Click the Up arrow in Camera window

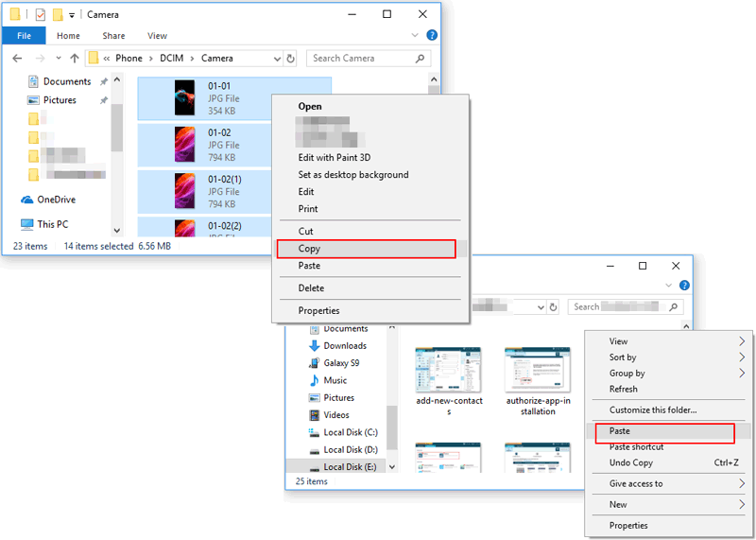[75, 59]
